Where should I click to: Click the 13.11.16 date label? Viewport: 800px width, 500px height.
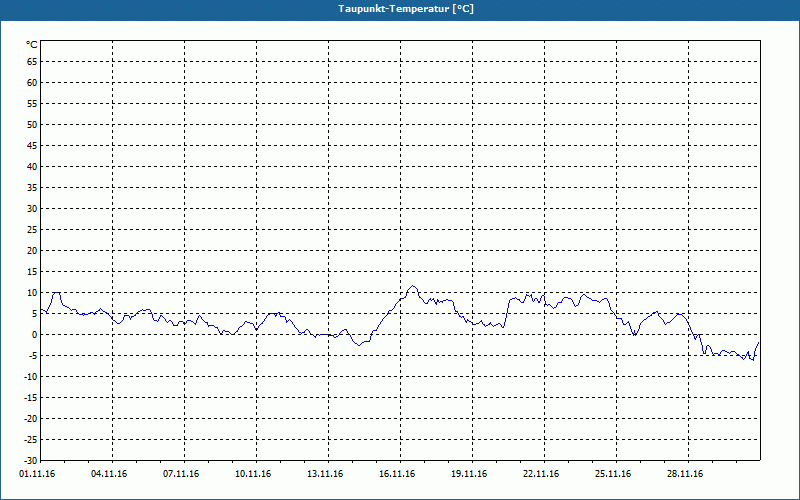[x=325, y=474]
